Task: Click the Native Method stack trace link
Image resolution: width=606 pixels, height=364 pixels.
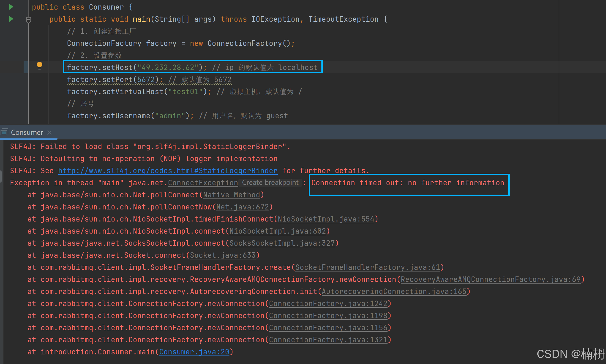Action: pyautogui.click(x=231, y=195)
